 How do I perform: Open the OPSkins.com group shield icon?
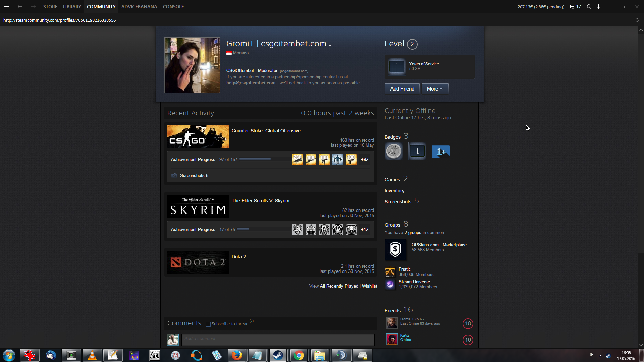[395, 250]
